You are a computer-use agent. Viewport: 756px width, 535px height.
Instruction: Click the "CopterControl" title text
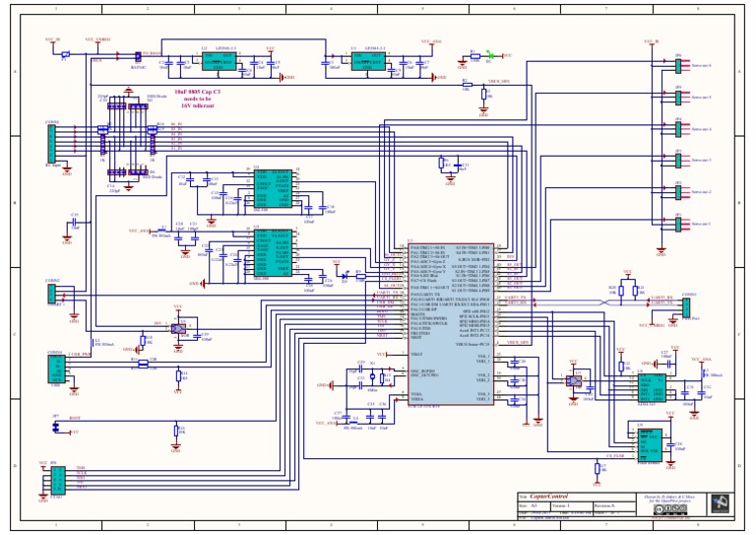548,497
